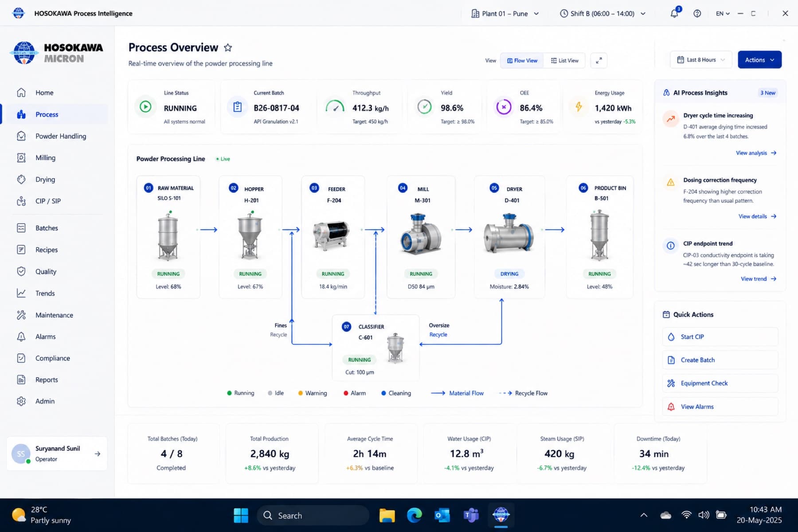
Task: Go to Home in the sidebar
Action: tap(55, 93)
